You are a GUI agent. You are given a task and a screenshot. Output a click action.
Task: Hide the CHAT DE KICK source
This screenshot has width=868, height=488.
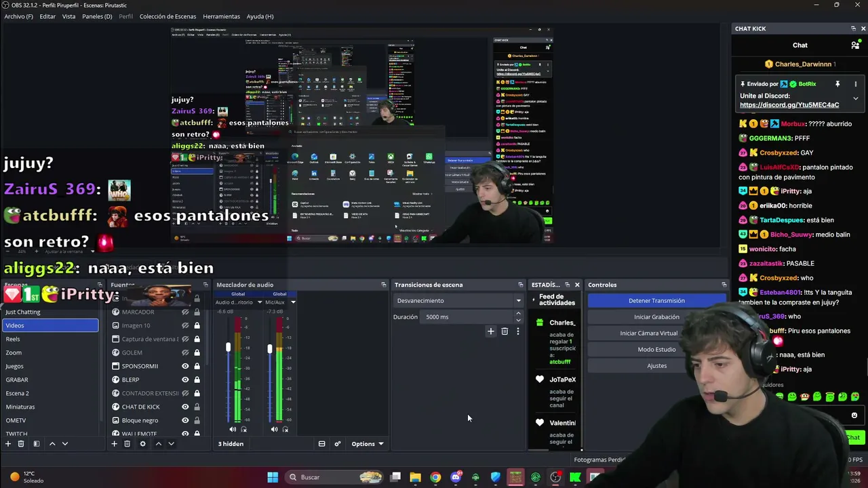[x=185, y=407]
